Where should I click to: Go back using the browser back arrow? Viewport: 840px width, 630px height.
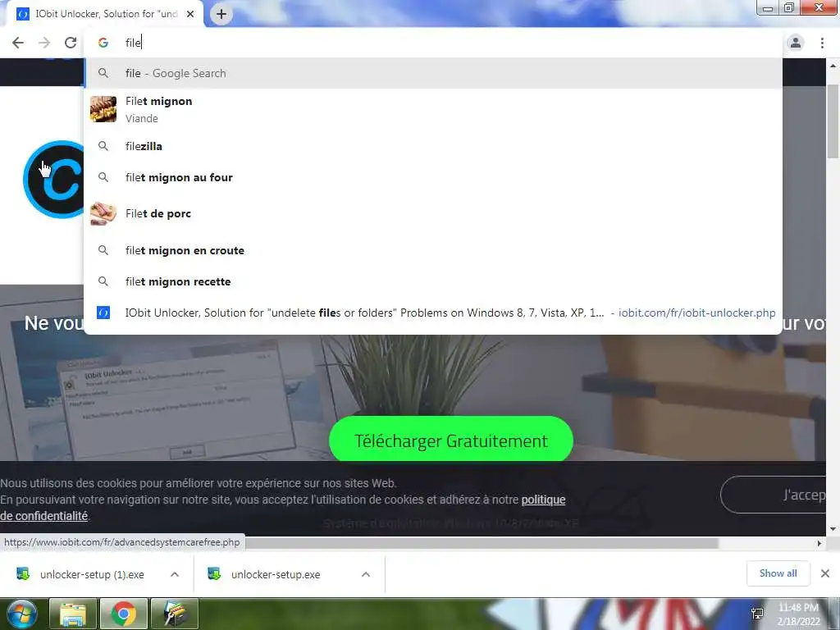click(x=18, y=43)
